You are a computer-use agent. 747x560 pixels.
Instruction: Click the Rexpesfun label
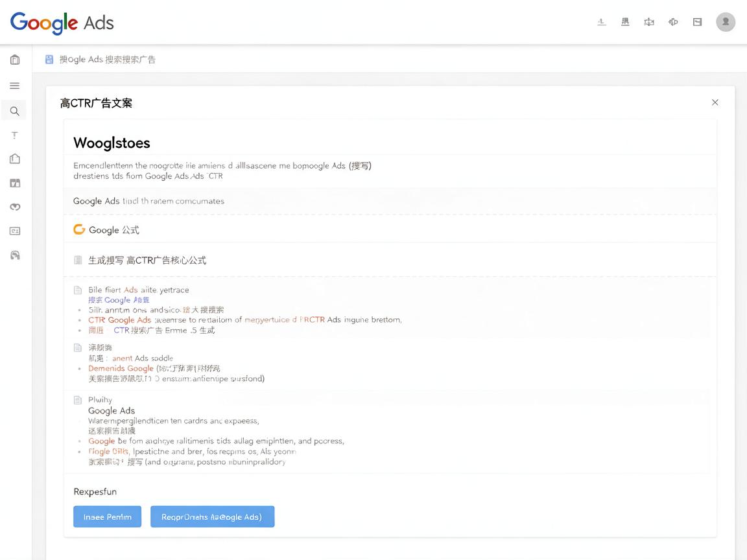tap(95, 491)
